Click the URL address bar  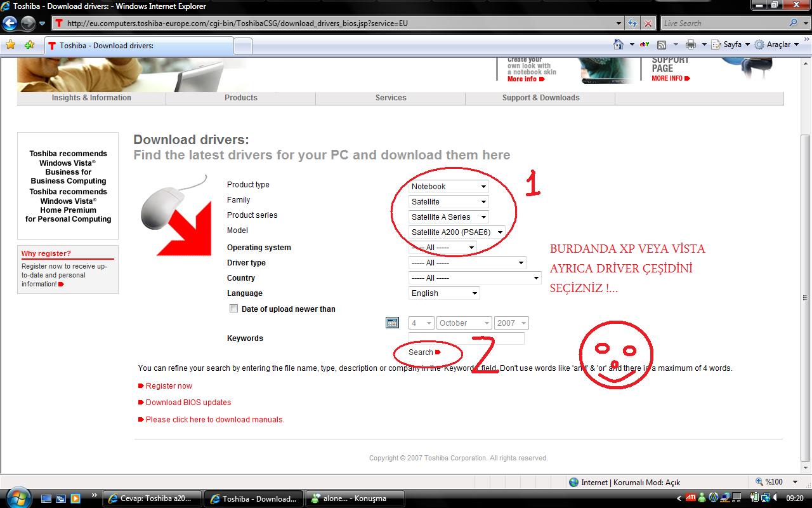click(334, 23)
